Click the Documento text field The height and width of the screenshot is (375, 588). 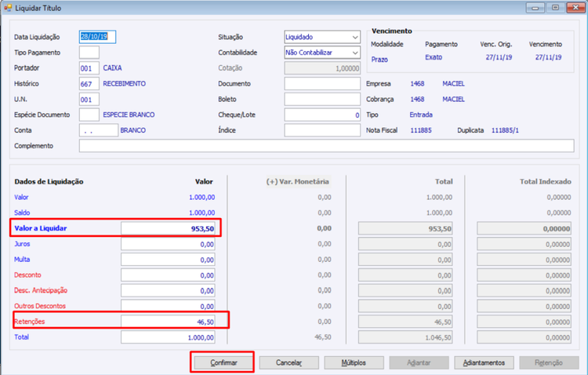pos(322,84)
